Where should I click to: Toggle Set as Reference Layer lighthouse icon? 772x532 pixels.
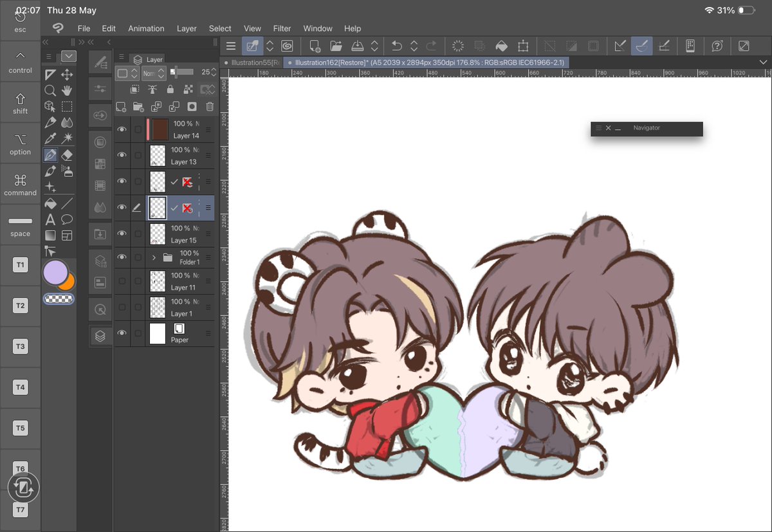click(x=152, y=90)
